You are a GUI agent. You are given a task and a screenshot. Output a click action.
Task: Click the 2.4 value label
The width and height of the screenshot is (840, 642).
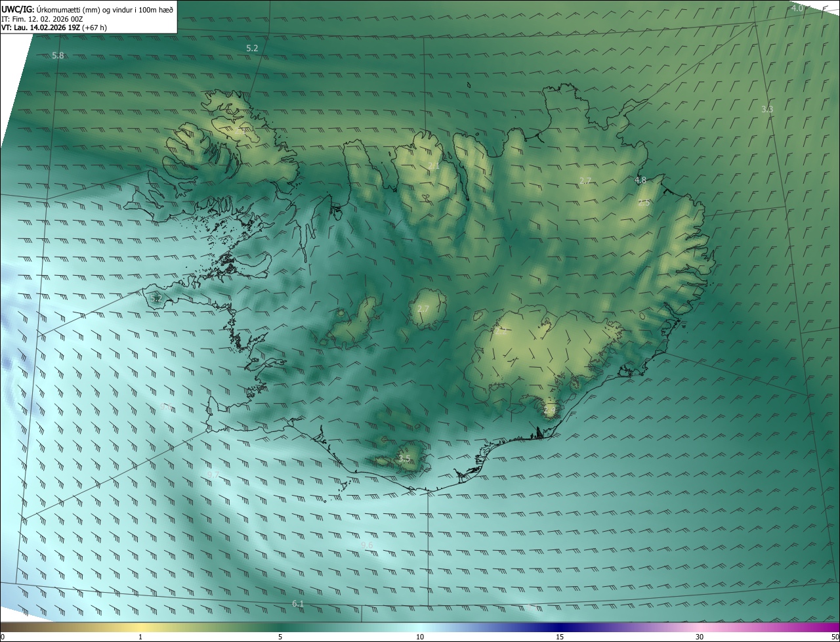[549, 410]
